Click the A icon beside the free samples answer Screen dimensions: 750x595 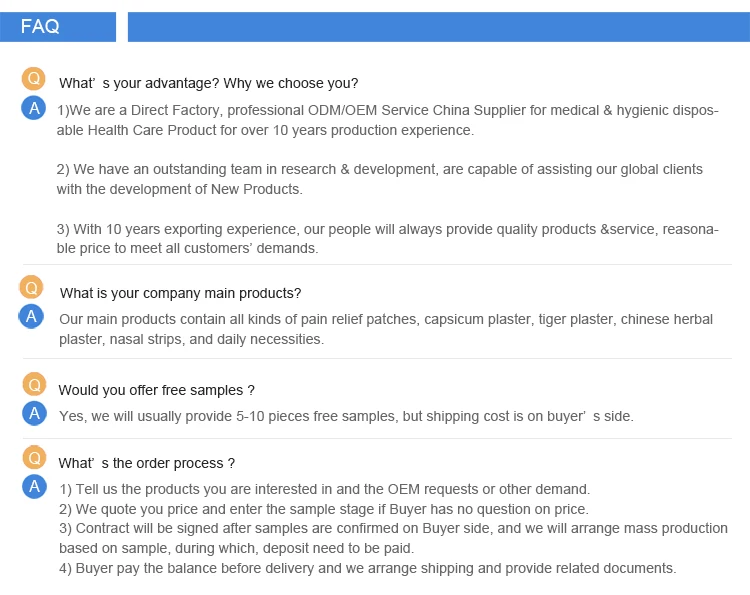click(x=34, y=413)
